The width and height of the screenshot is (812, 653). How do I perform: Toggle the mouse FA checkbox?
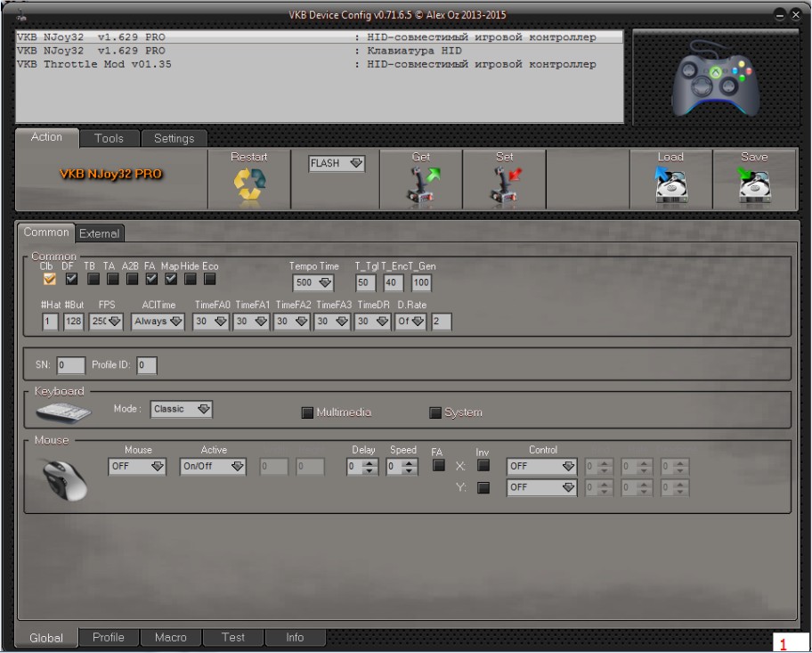[439, 465]
